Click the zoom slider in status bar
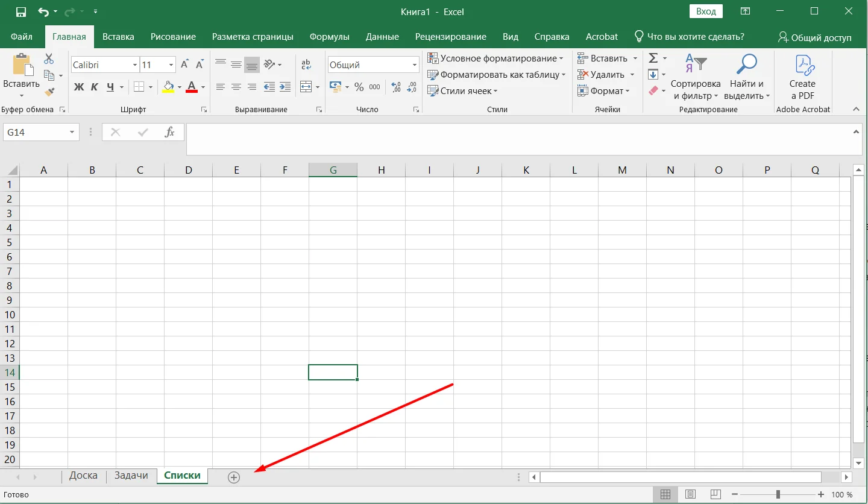 click(x=778, y=495)
